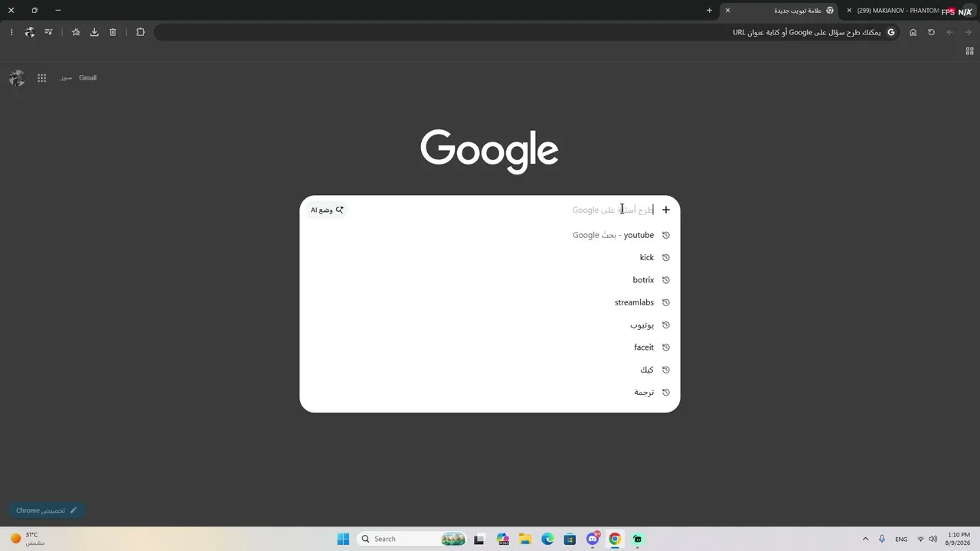980x551 pixels.
Task: Switch the ENG input language indicator
Action: [x=901, y=539]
